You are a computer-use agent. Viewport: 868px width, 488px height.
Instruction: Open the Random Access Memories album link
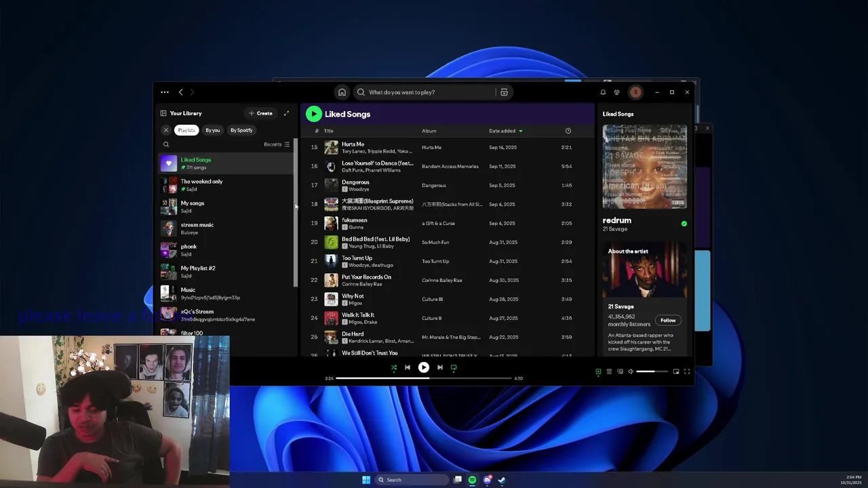click(450, 166)
